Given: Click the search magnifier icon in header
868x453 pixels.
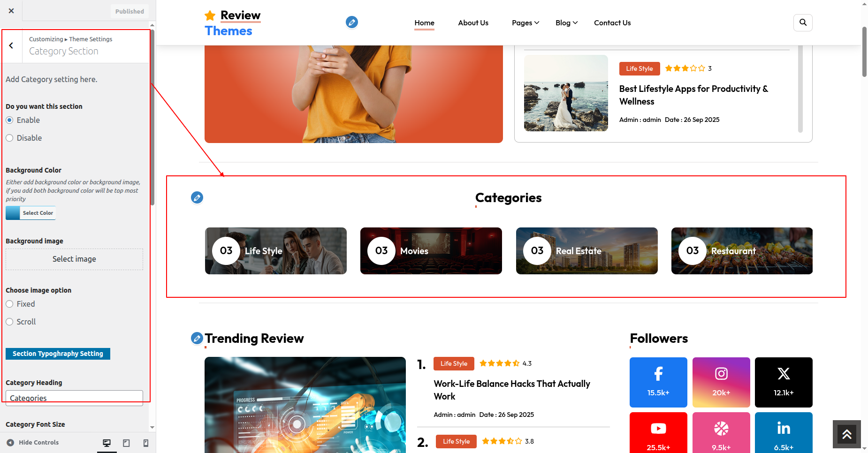Looking at the screenshot, I should (803, 23).
